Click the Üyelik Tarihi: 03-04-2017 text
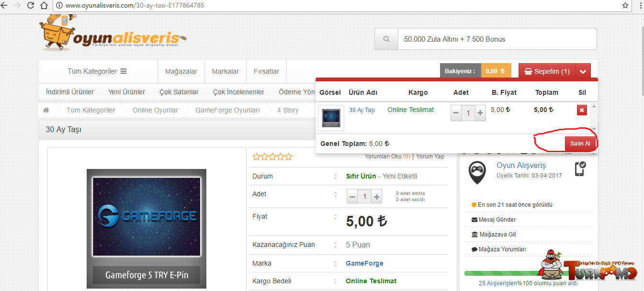The height and width of the screenshot is (291, 644). coord(529,176)
